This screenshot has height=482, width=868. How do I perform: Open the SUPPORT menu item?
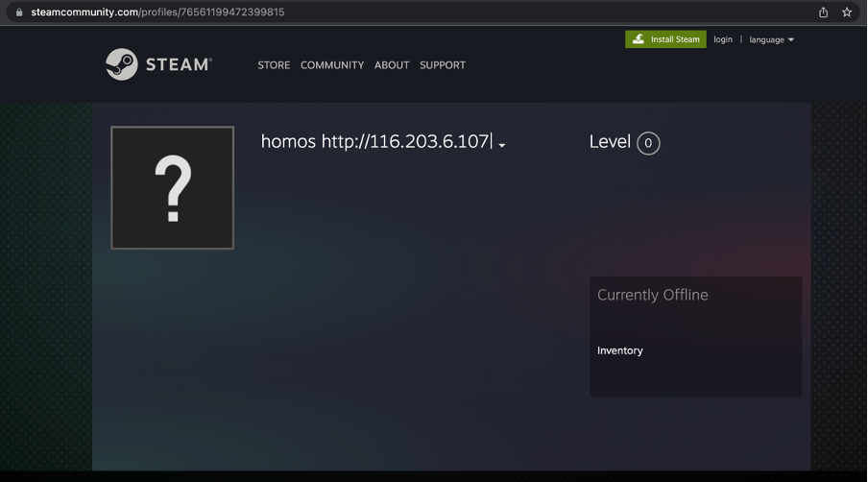click(443, 64)
